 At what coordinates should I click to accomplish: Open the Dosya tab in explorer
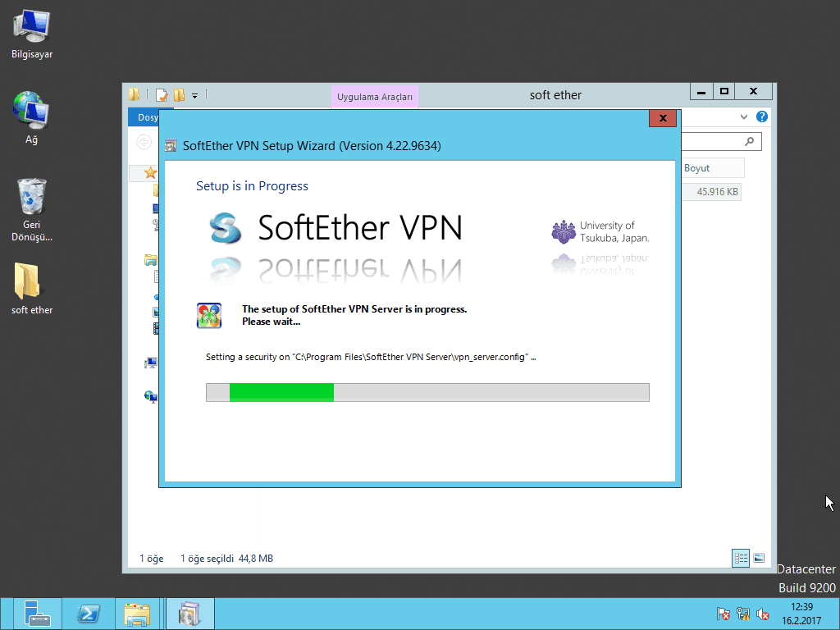coord(144,117)
